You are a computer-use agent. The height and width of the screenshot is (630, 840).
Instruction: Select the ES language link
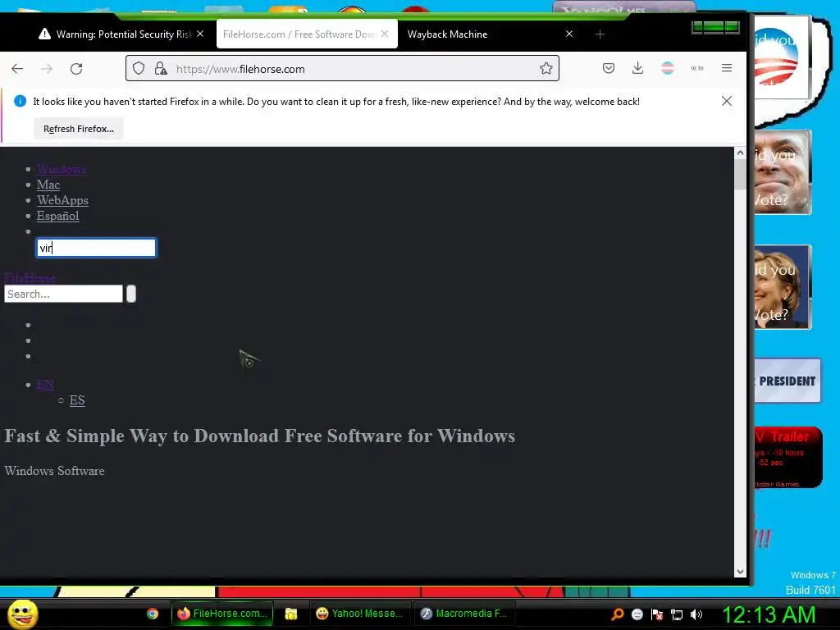[x=77, y=400]
